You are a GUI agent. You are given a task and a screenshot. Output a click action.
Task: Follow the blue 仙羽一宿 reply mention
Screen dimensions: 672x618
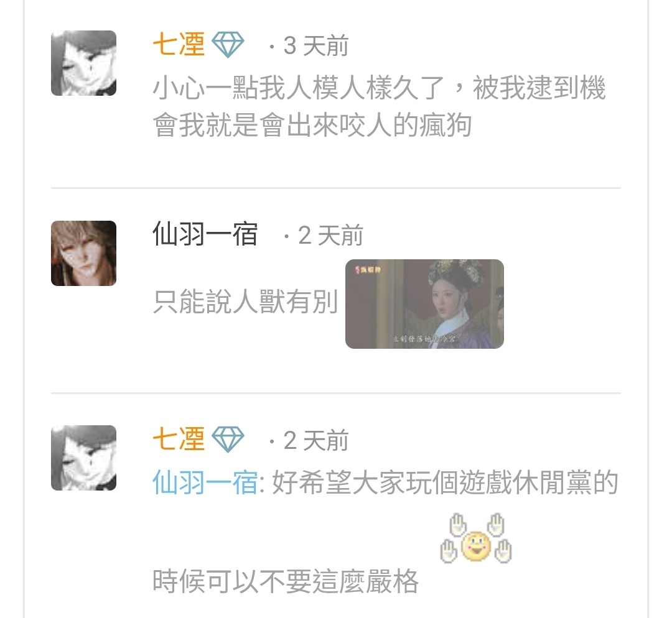tap(205, 482)
